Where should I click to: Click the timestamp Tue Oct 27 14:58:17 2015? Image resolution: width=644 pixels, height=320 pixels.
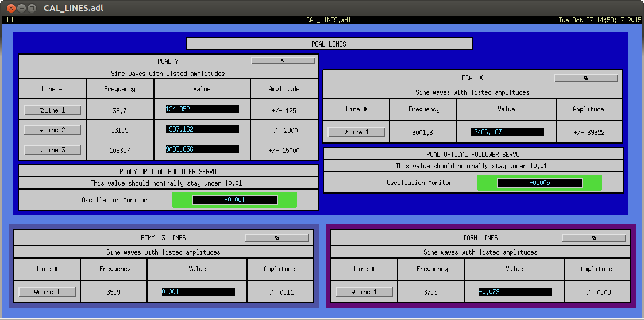coord(600,20)
